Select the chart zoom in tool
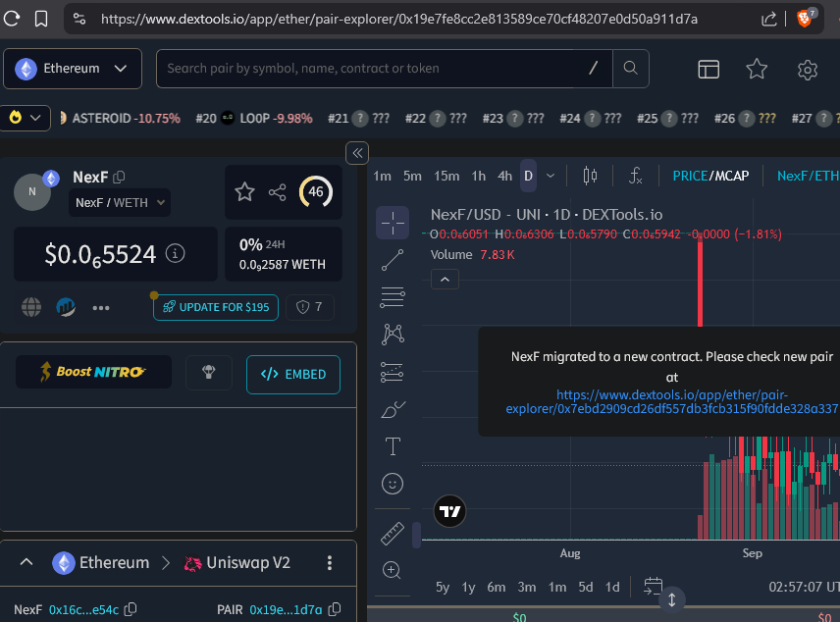Screen dimensions: 840x622 [x=393, y=570]
